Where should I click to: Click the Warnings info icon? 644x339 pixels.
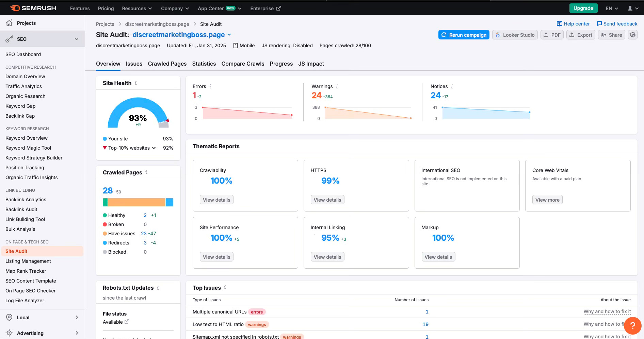coord(337,86)
